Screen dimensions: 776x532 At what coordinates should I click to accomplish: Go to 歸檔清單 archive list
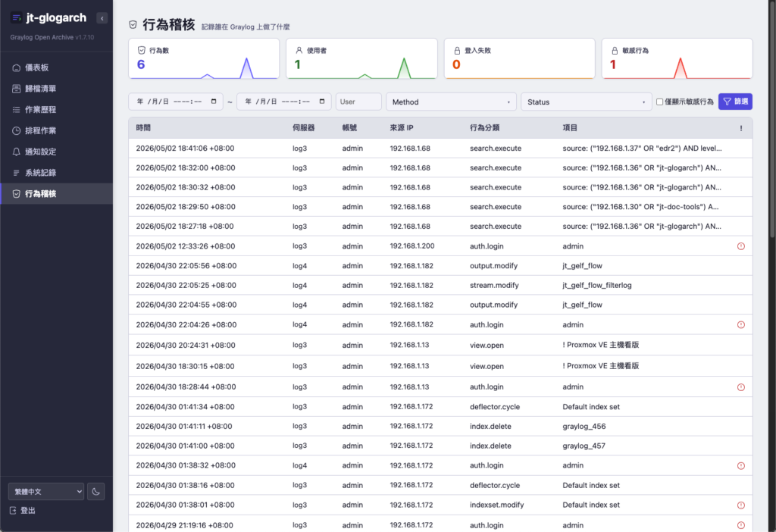[56, 89]
